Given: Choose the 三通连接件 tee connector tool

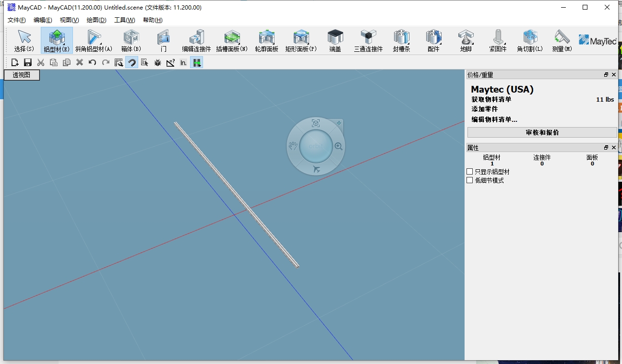Looking at the screenshot, I should click(x=368, y=40).
